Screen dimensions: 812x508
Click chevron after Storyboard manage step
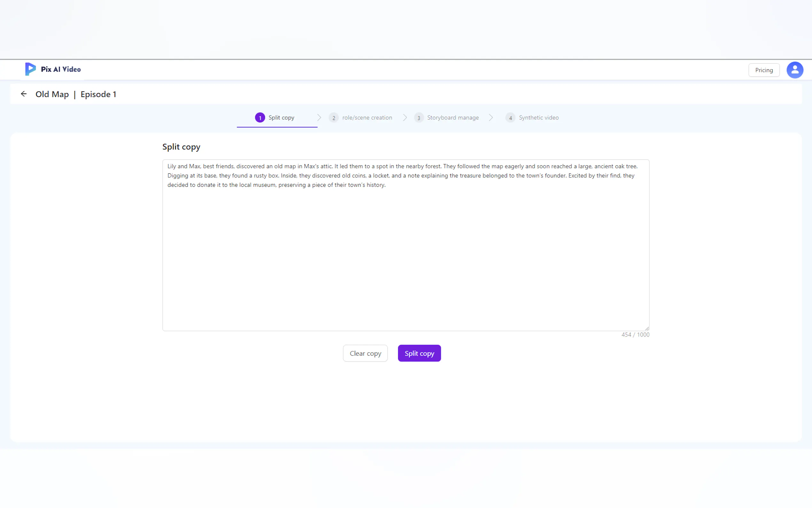(x=491, y=118)
